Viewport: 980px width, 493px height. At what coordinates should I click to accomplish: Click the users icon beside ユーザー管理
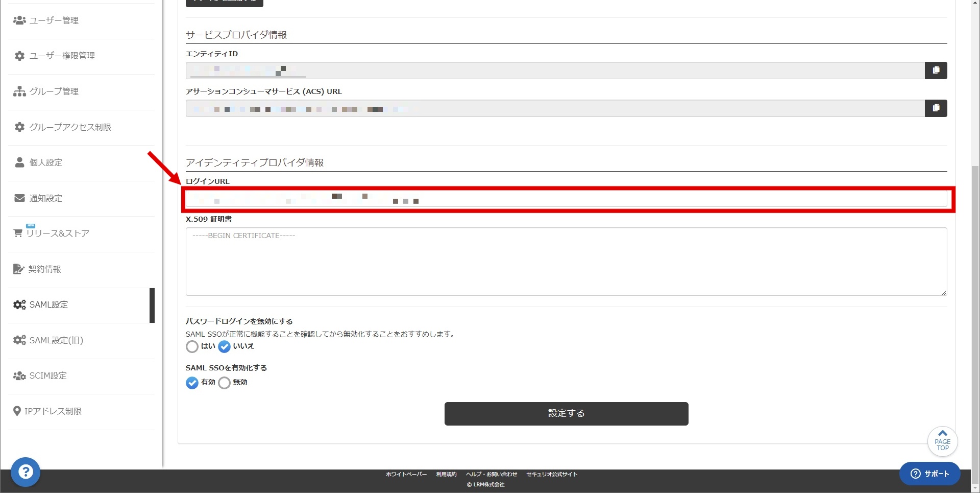tap(19, 20)
